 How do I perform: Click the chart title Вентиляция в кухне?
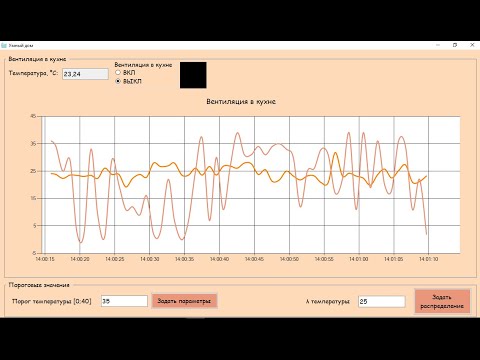241,102
